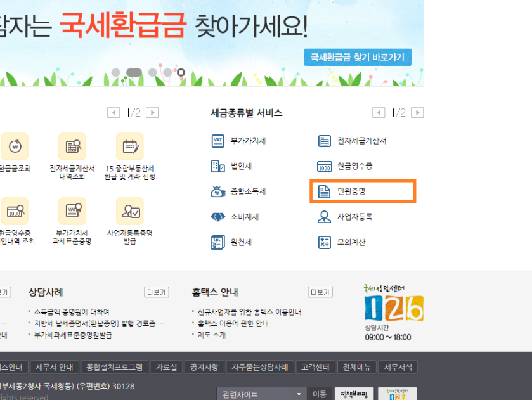Viewport: 532px width, 400px height.
Task: Click 더보기 for 홈택스 안내
Action: click(320, 292)
